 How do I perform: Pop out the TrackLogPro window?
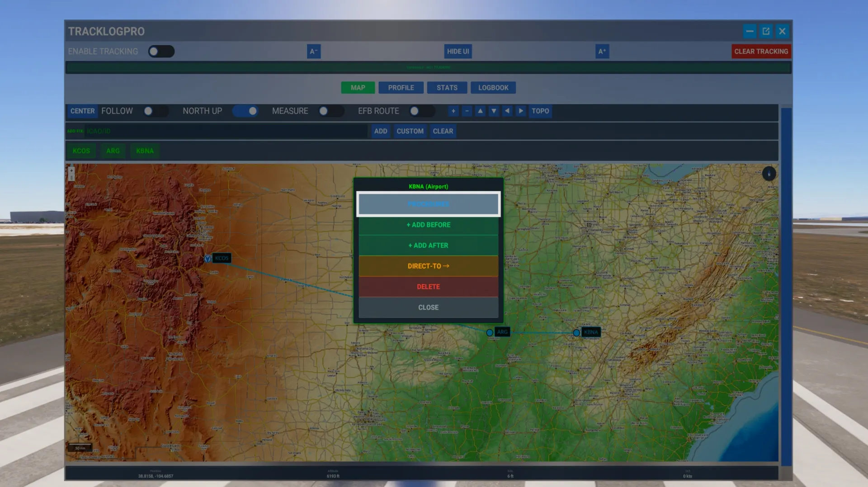[x=766, y=31]
